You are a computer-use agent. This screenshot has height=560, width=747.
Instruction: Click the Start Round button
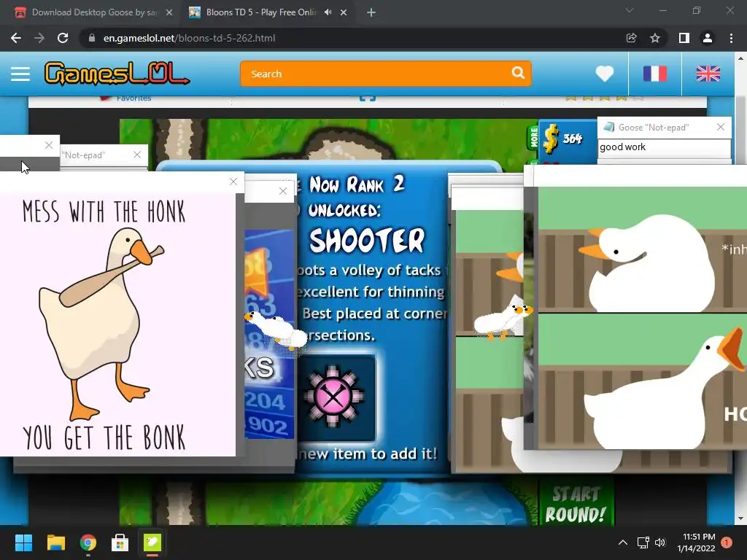pos(576,504)
